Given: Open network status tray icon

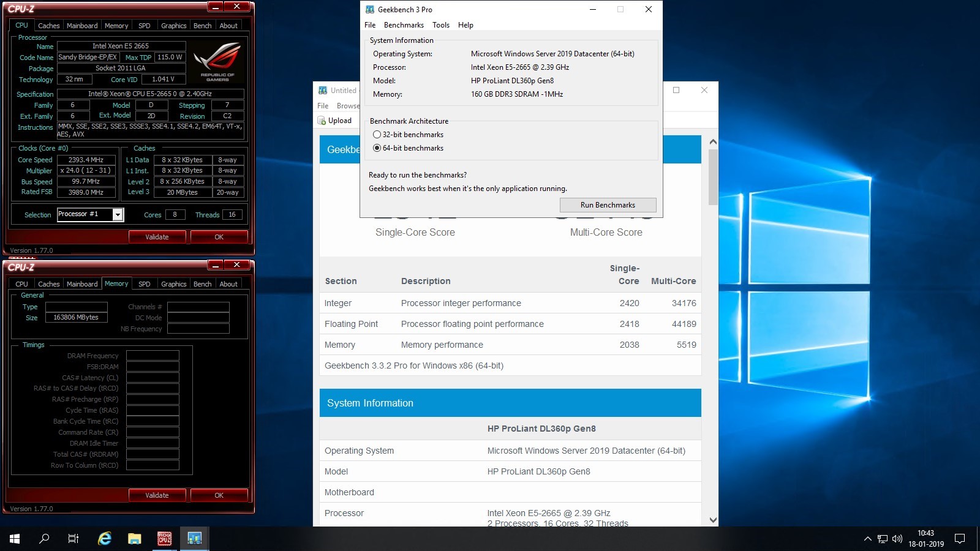Looking at the screenshot, I should 883,539.
